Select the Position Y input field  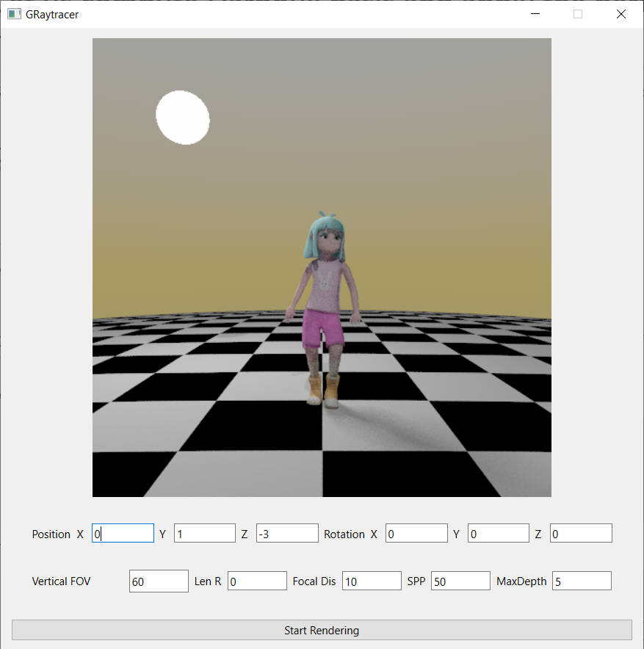(204, 534)
